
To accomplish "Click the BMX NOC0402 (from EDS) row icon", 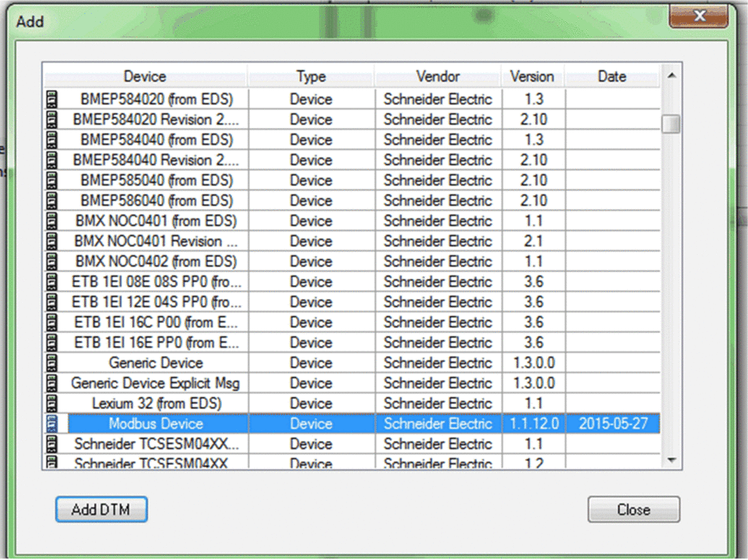I will tap(51, 261).
